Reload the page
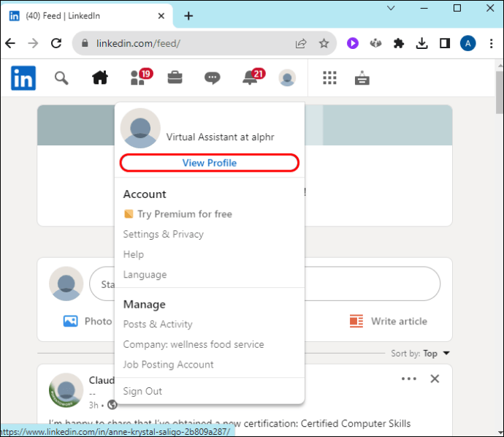This screenshot has height=437, width=504. coord(56,43)
